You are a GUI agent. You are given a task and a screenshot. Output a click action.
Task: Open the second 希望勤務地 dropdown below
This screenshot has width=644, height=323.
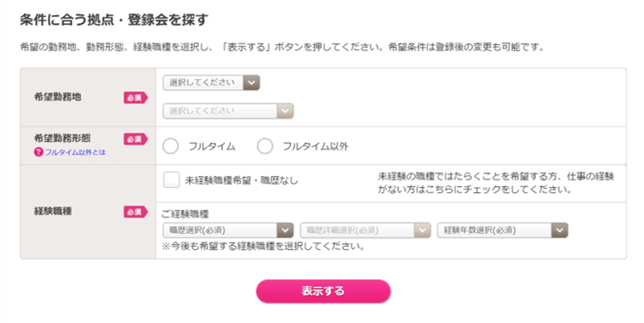[x=228, y=110]
